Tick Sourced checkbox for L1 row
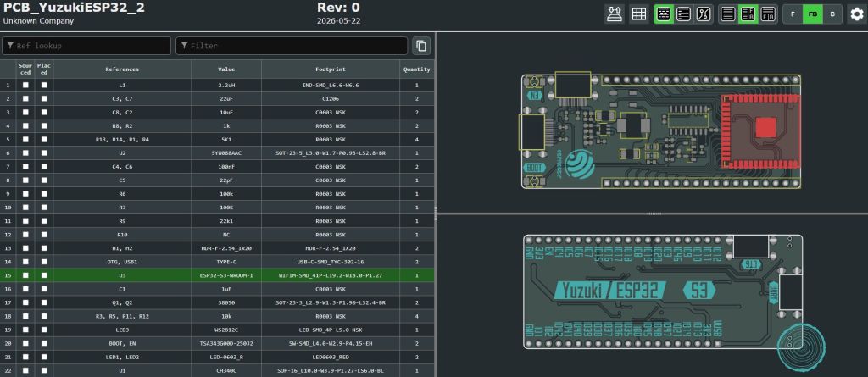The height and width of the screenshot is (377, 868). tap(25, 86)
